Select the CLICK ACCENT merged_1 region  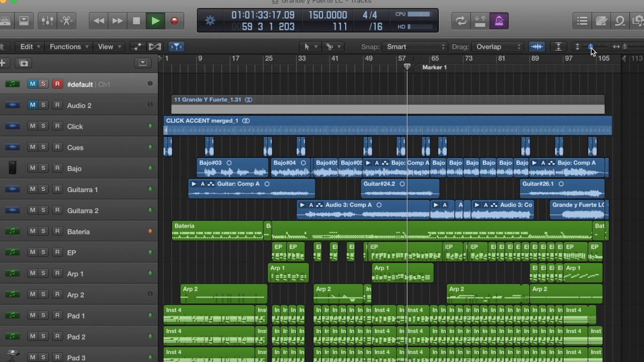click(387, 126)
